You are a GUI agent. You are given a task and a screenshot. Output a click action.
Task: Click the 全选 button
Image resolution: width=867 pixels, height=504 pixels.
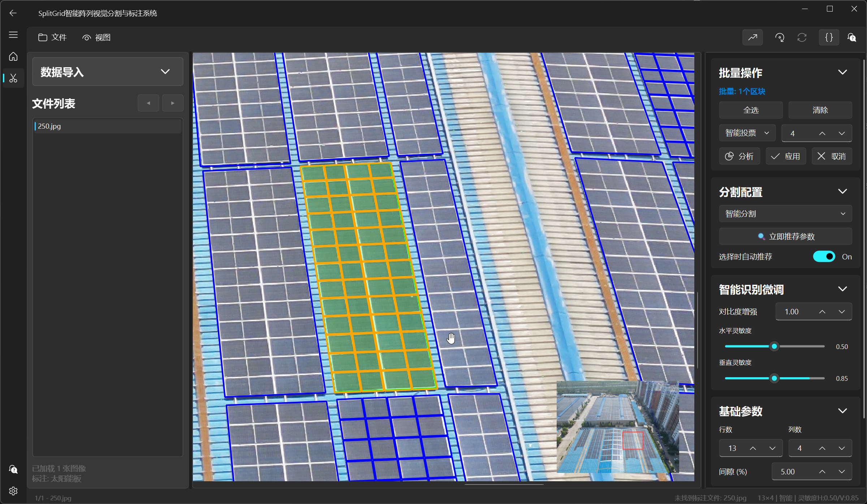pos(751,110)
